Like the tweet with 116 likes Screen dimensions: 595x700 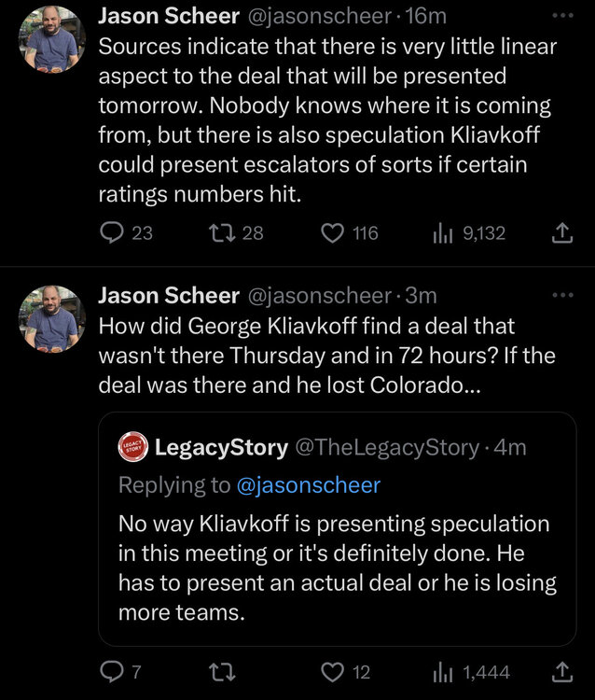click(x=333, y=232)
